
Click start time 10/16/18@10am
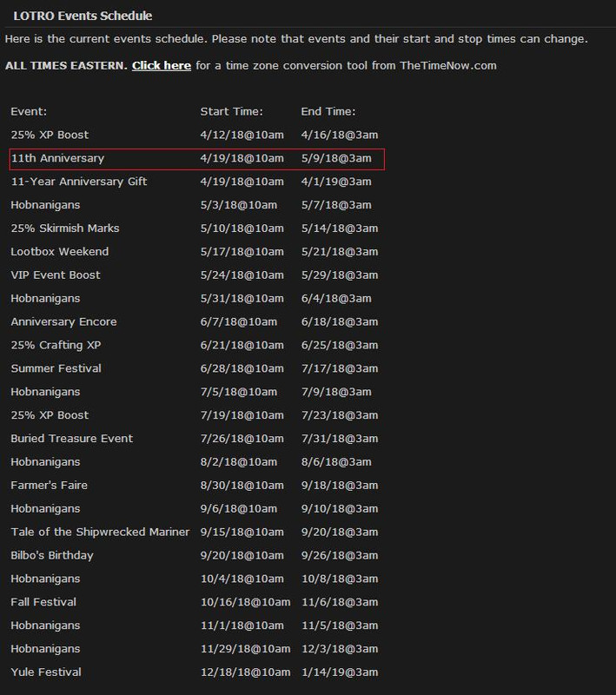tap(246, 602)
